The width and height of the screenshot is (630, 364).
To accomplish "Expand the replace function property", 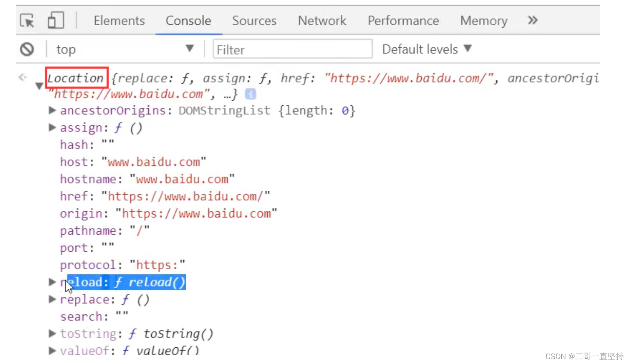I will coord(52,299).
